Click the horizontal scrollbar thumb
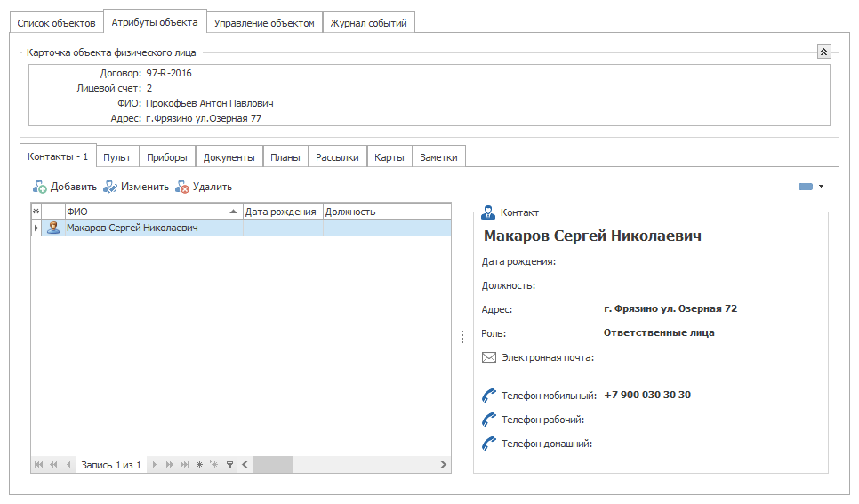 click(272, 465)
